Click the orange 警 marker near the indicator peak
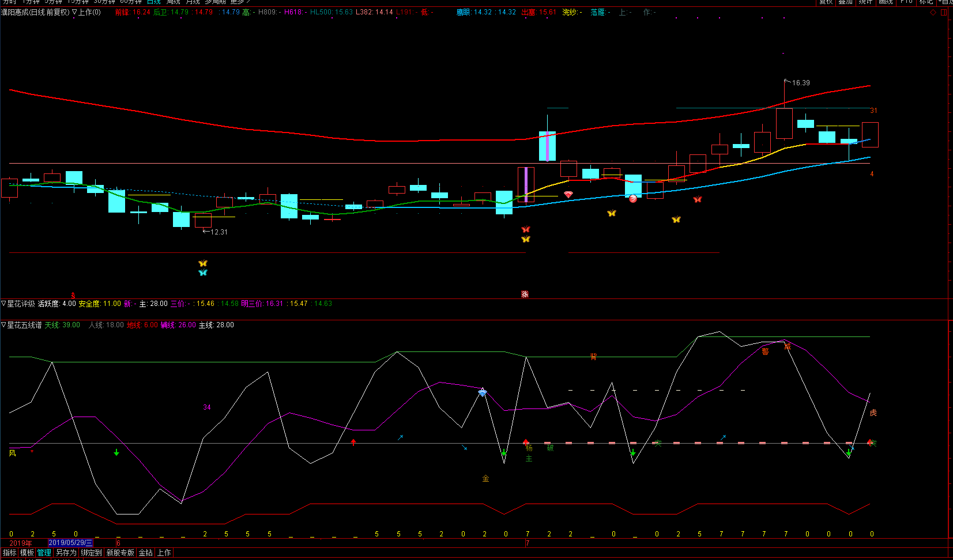953x560 pixels. pos(765,351)
